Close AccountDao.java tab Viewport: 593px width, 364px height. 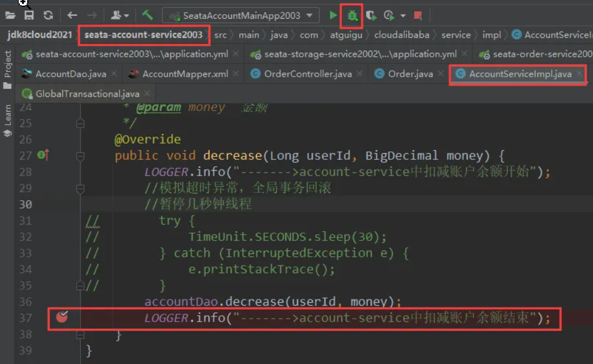114,74
